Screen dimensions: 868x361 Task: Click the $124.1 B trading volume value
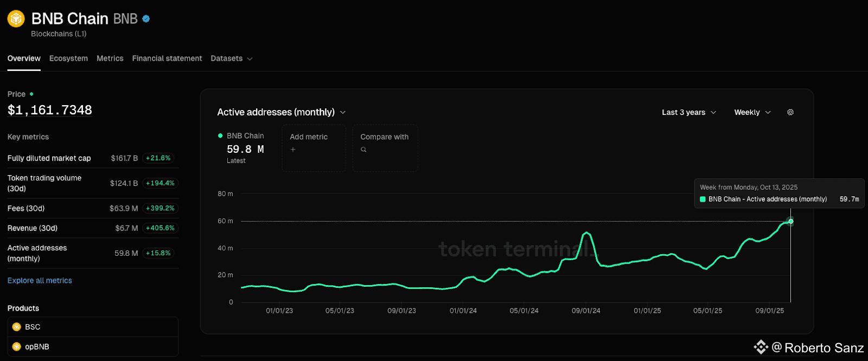tap(124, 183)
